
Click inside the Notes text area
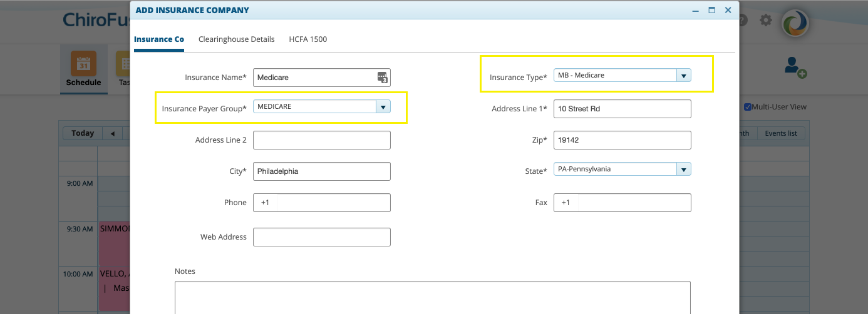(x=433, y=297)
